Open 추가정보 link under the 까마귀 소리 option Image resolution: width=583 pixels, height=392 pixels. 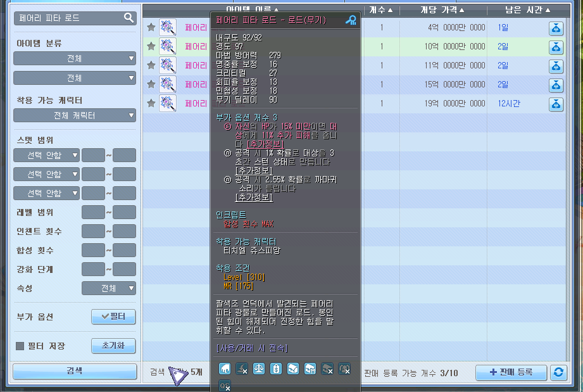(x=254, y=198)
